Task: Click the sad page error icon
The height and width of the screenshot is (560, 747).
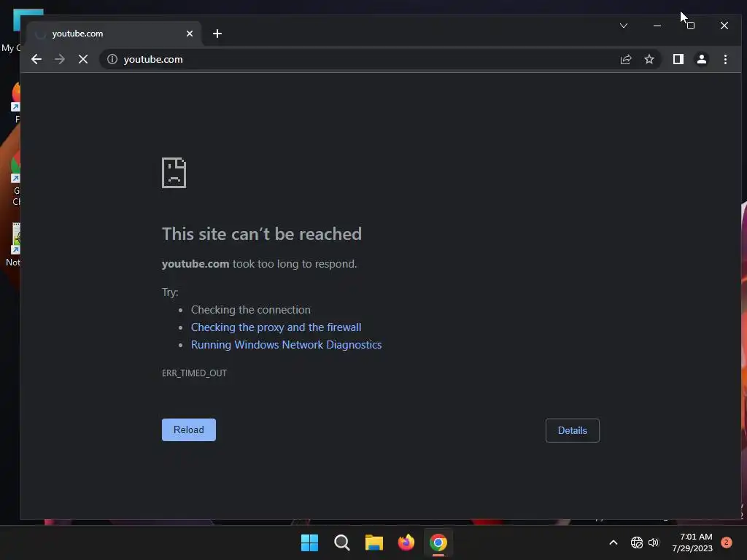Action: coord(174,173)
